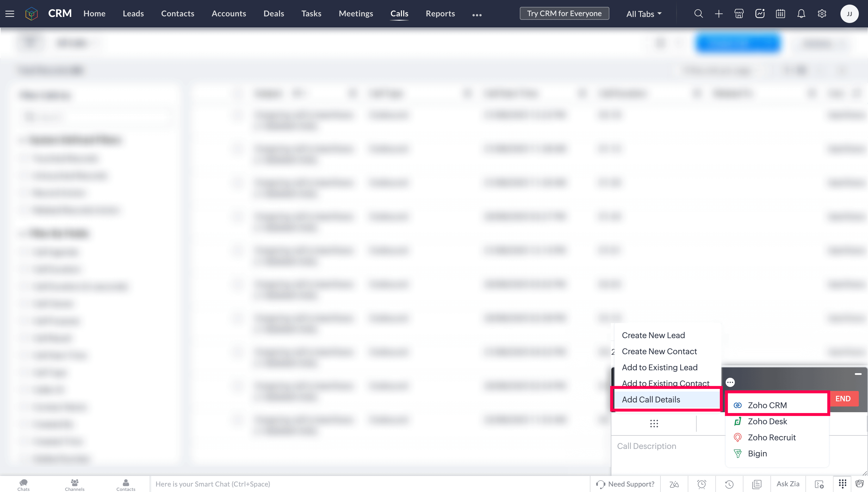Click Try CRM for Everyone button

click(564, 13)
